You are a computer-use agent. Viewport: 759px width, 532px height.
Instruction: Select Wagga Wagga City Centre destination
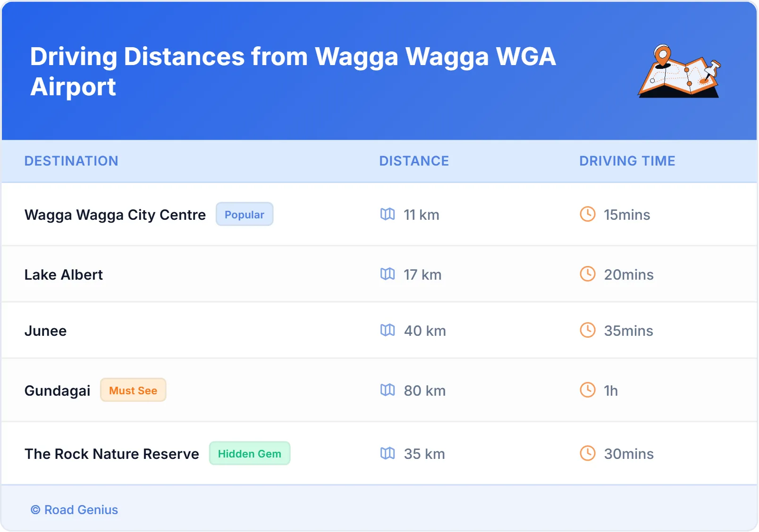(115, 215)
